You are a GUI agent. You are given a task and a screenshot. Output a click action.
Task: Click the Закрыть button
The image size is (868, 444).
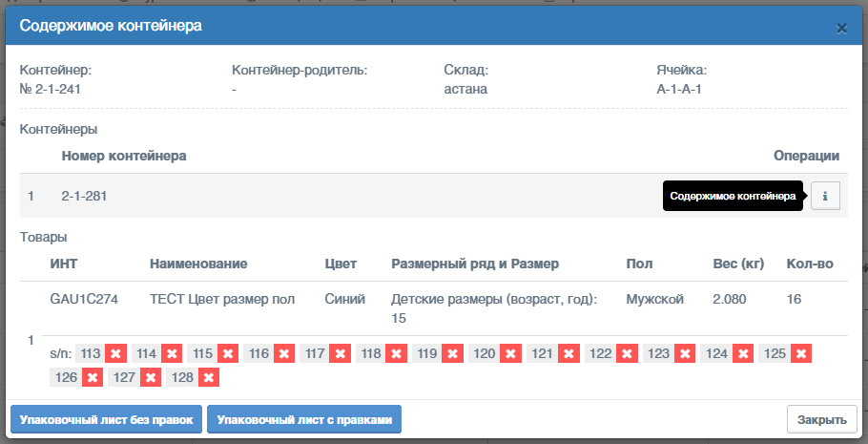click(822, 419)
